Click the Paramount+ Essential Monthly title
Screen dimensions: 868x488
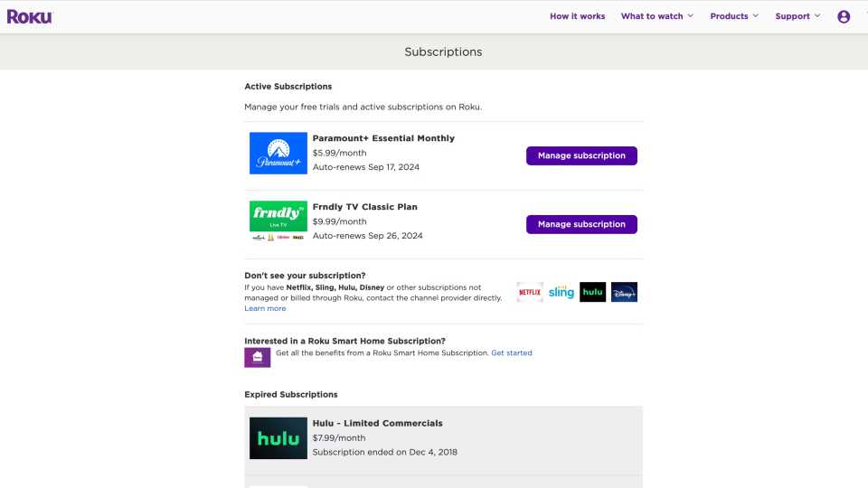coord(383,138)
